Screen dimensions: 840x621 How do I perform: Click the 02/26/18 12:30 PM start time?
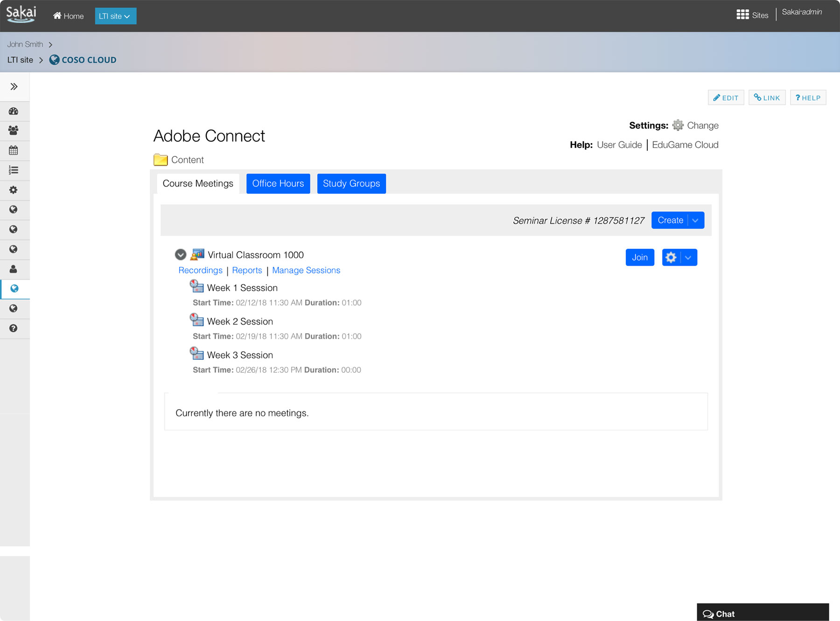[x=269, y=370]
